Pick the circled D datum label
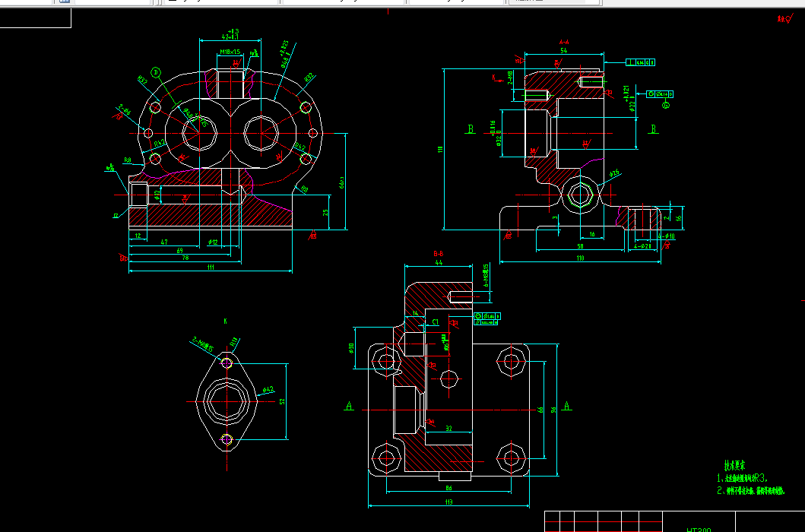The height and width of the screenshot is (532, 805). coord(156,72)
